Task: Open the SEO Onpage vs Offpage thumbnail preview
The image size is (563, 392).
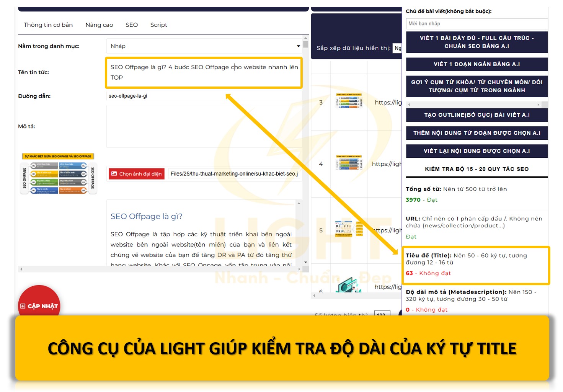Action: click(58, 174)
